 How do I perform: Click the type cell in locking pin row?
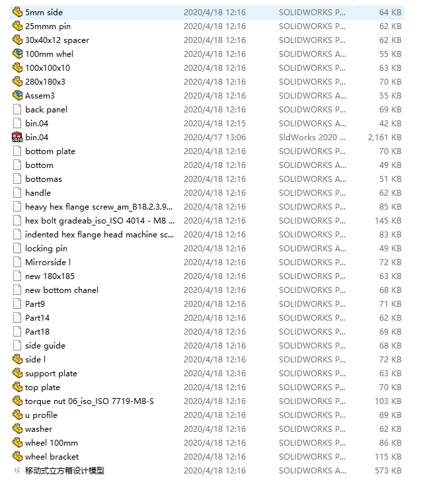coord(312,249)
